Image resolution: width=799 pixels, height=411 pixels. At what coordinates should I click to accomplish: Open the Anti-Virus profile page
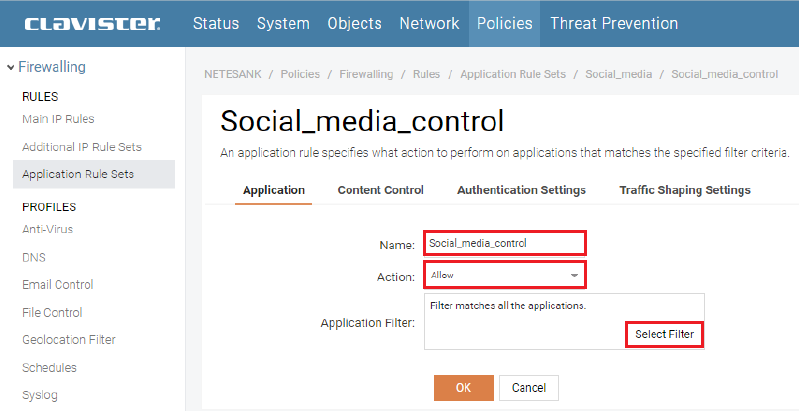pyautogui.click(x=47, y=229)
